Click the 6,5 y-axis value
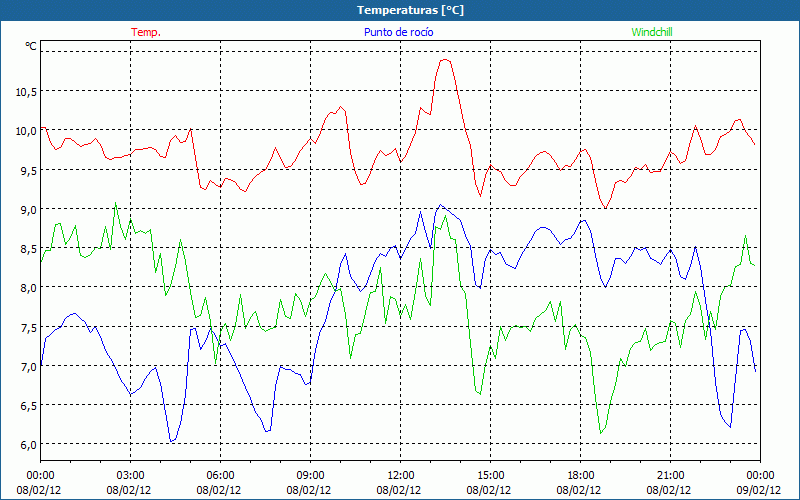Screen dimensions: 800x500 [29, 406]
